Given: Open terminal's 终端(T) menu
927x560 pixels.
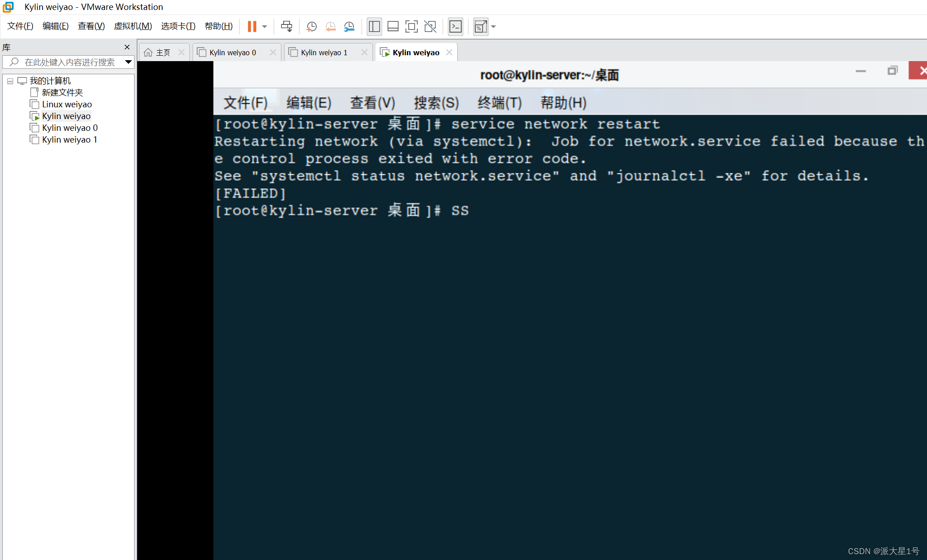Looking at the screenshot, I should pyautogui.click(x=499, y=103).
